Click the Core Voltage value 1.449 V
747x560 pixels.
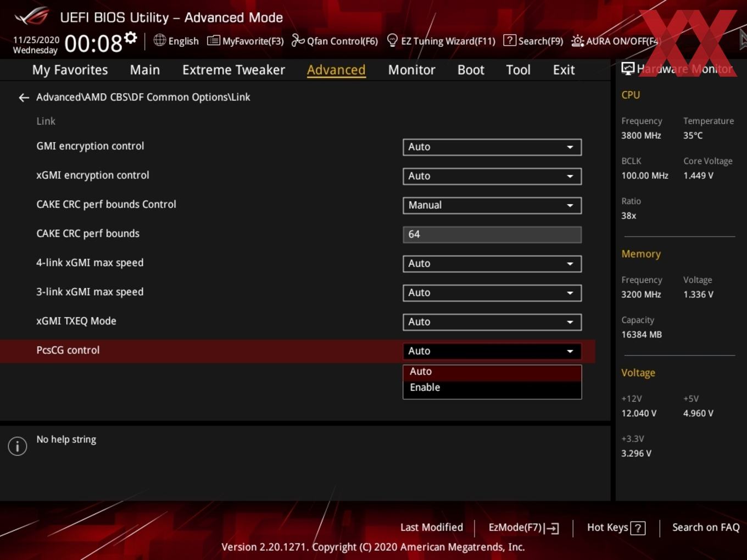(x=698, y=176)
